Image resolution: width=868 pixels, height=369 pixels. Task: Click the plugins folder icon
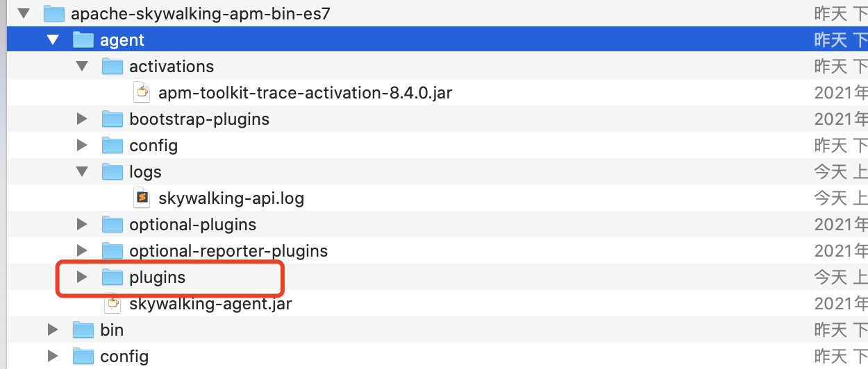click(x=112, y=277)
